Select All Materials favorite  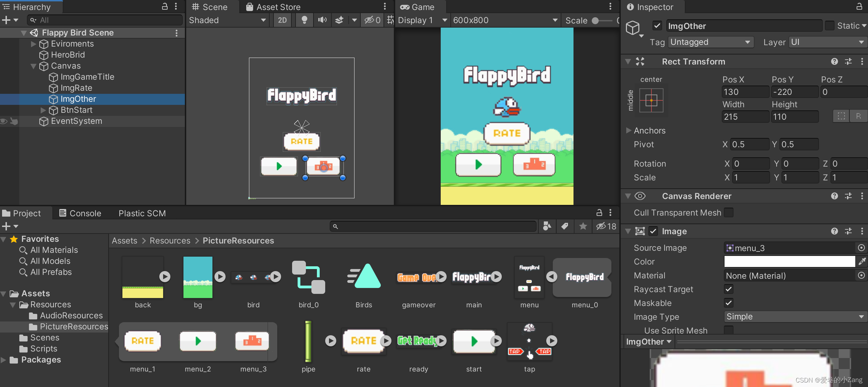[x=54, y=250]
